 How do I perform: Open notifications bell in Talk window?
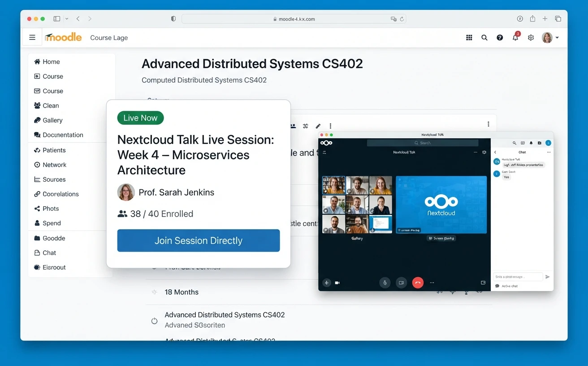click(x=531, y=143)
